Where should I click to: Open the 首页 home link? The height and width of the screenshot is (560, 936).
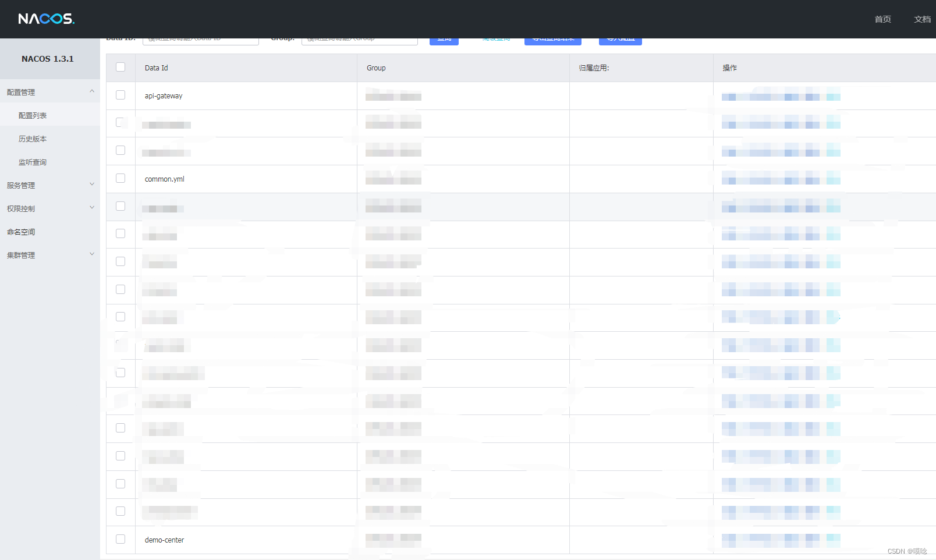coord(882,19)
